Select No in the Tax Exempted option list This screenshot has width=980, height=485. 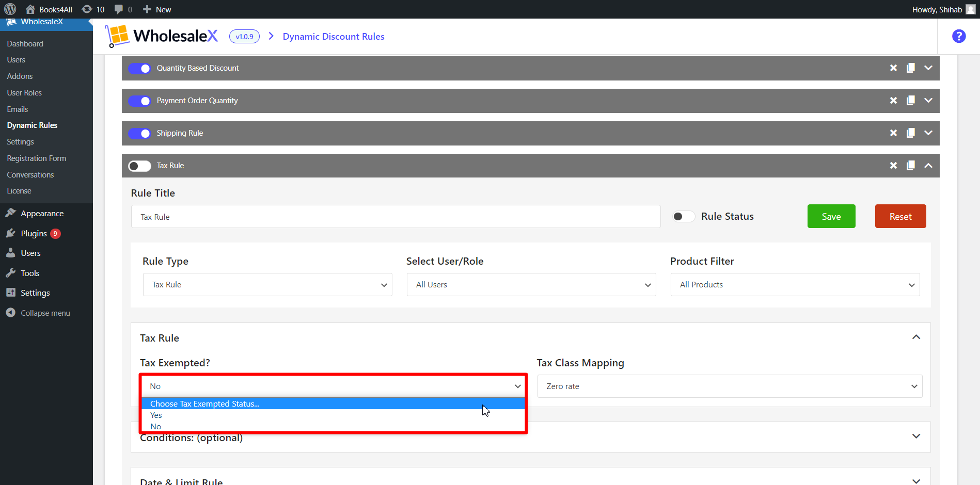tap(333, 426)
